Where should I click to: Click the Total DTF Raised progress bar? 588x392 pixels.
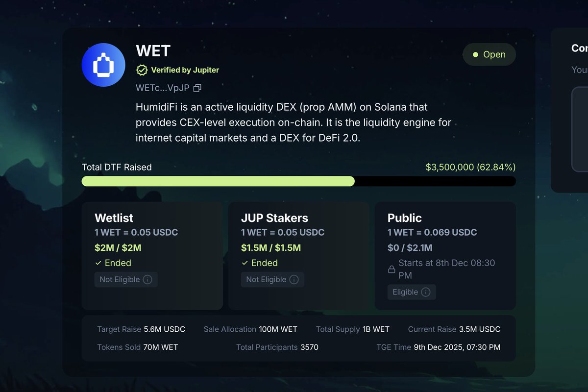click(299, 181)
